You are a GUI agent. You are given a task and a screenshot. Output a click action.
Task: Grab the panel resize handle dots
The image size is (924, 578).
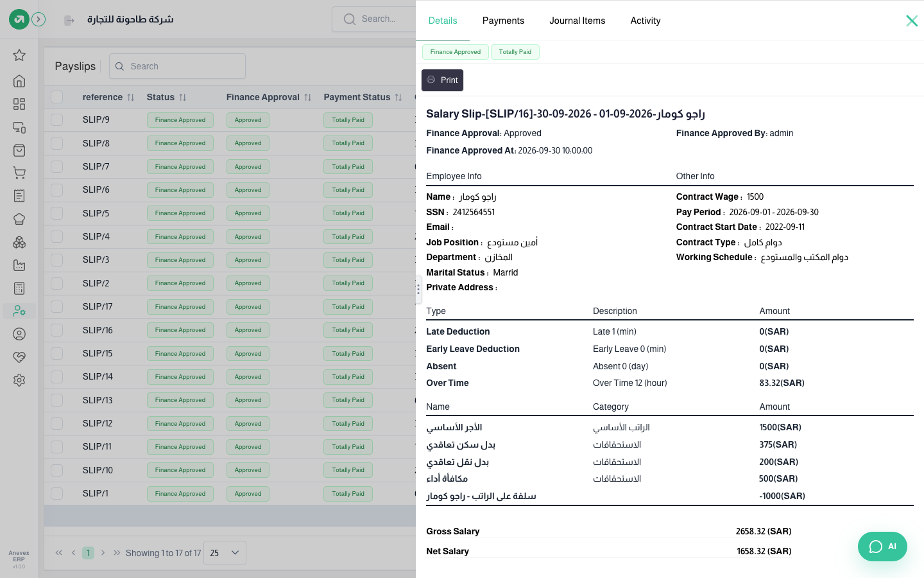coord(418,290)
